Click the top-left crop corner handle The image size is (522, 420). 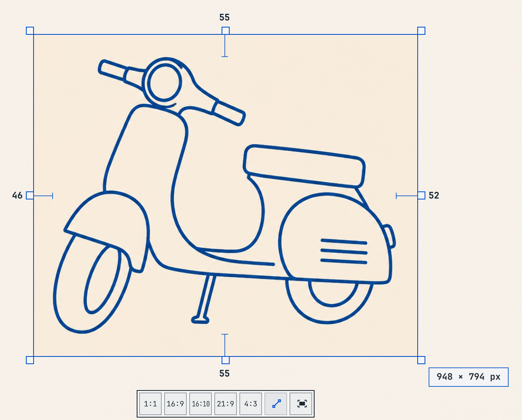tap(30, 31)
